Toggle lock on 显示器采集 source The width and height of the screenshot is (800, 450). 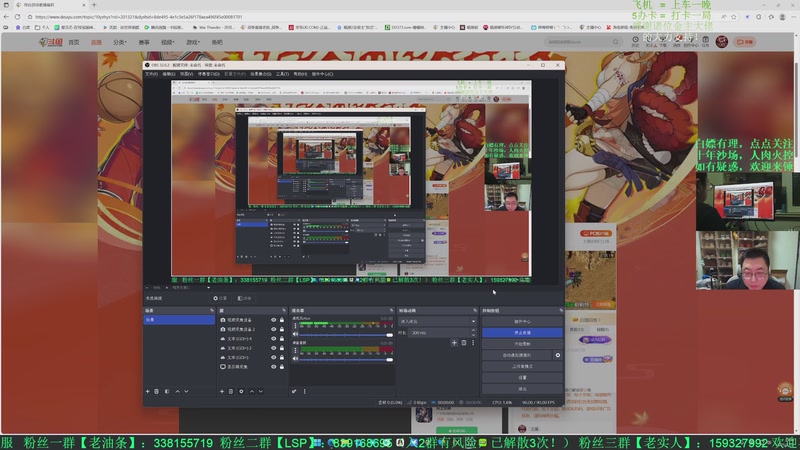click(x=282, y=366)
